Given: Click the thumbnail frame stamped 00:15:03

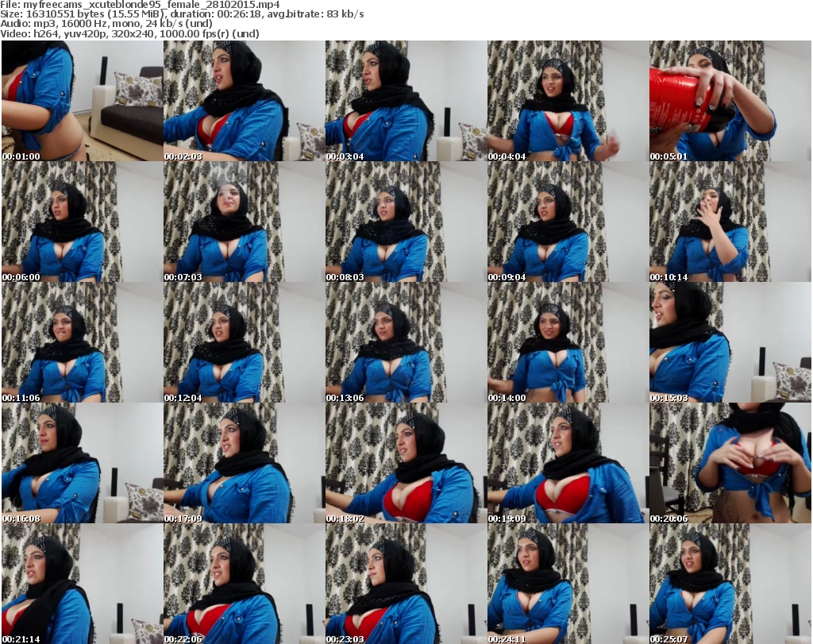Looking at the screenshot, I should pyautogui.click(x=730, y=342).
